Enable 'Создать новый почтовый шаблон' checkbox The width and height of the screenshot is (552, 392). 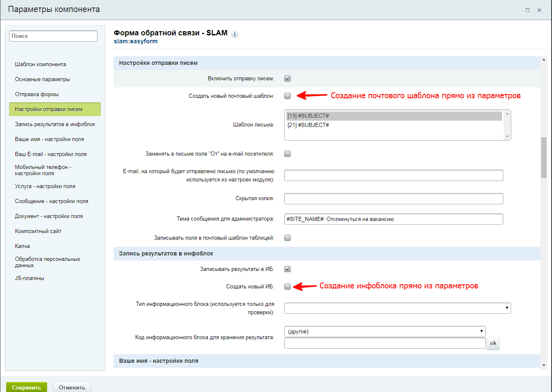[x=287, y=96]
